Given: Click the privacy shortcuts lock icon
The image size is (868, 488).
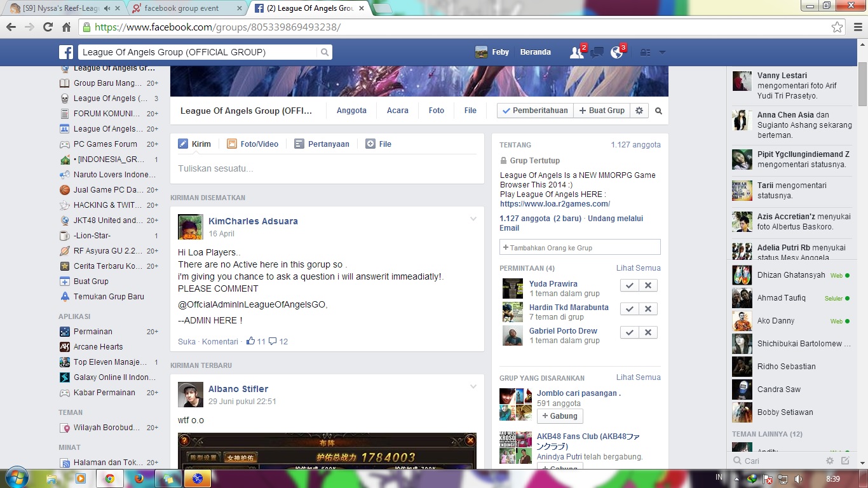Looking at the screenshot, I should pyautogui.click(x=646, y=53).
